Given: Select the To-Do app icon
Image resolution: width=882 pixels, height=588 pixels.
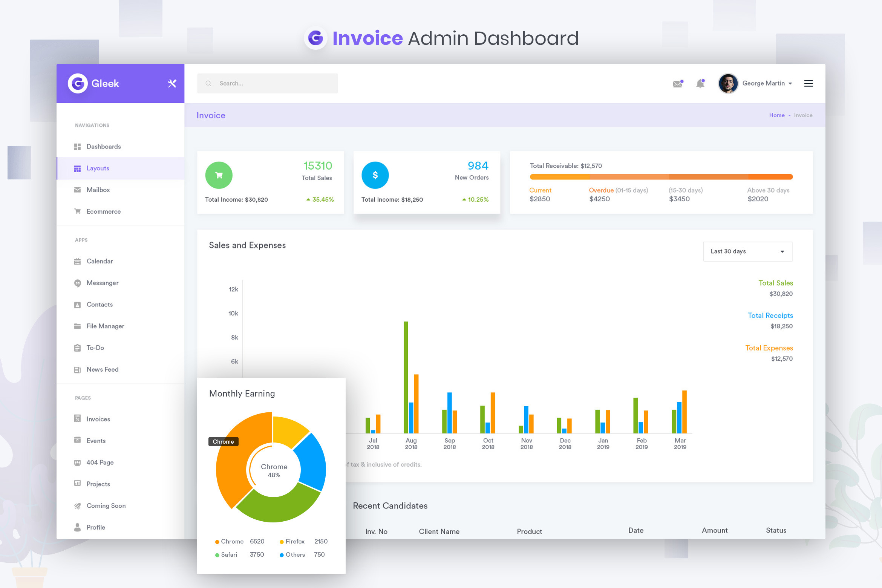Looking at the screenshot, I should [x=77, y=348].
